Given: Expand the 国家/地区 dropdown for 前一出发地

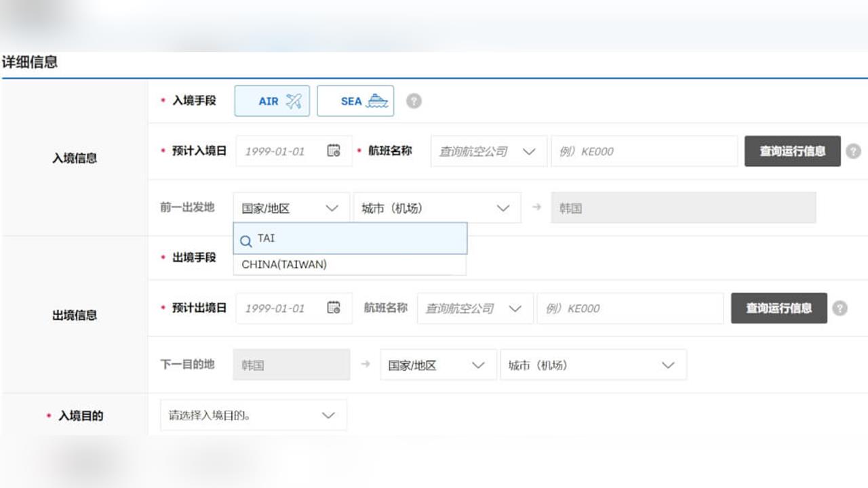Looking at the screenshot, I should pos(290,207).
